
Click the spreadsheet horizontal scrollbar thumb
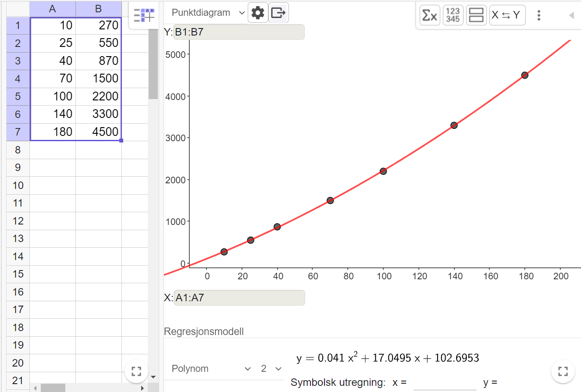tap(53, 388)
